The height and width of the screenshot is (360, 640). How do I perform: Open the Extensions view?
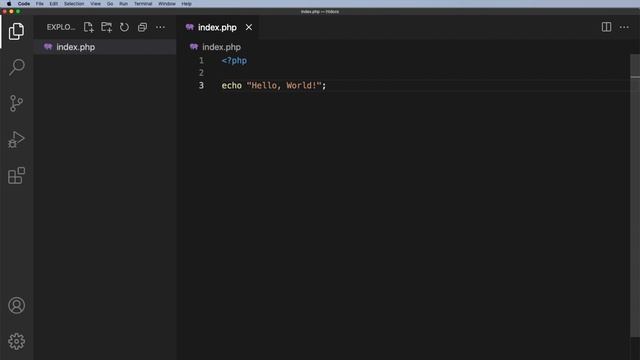click(16, 176)
